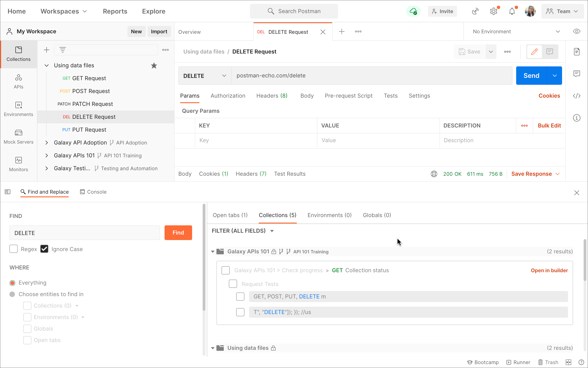Open the Cookies link
Viewport: 588px width, 368px height.
(x=549, y=96)
